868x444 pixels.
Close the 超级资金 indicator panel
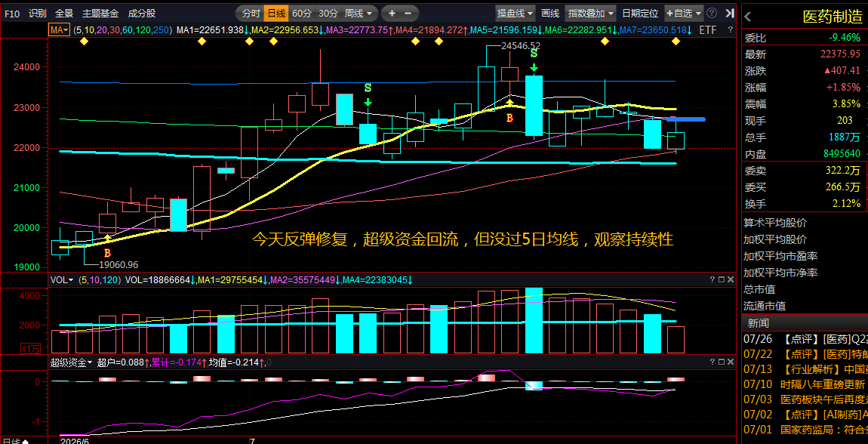coord(731,362)
